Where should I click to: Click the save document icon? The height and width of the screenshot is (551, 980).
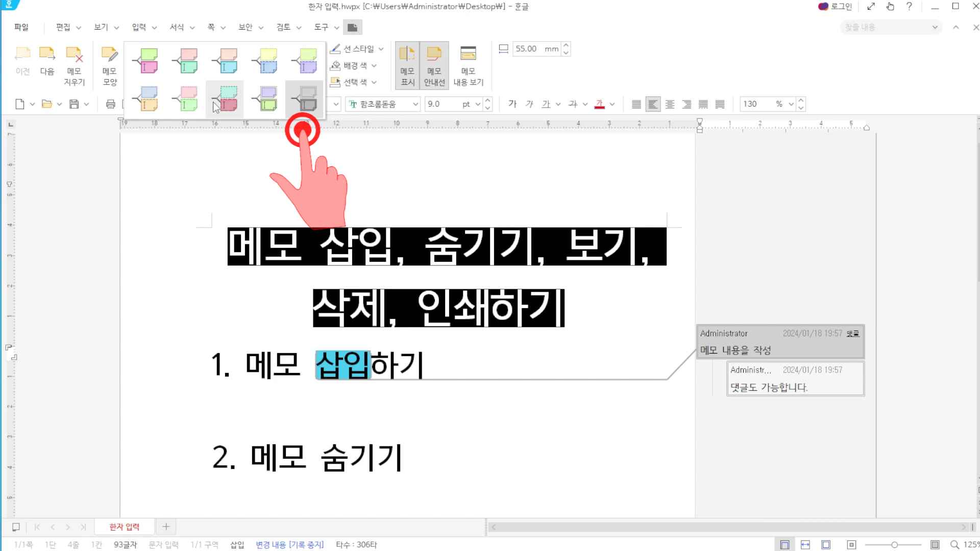[74, 104]
